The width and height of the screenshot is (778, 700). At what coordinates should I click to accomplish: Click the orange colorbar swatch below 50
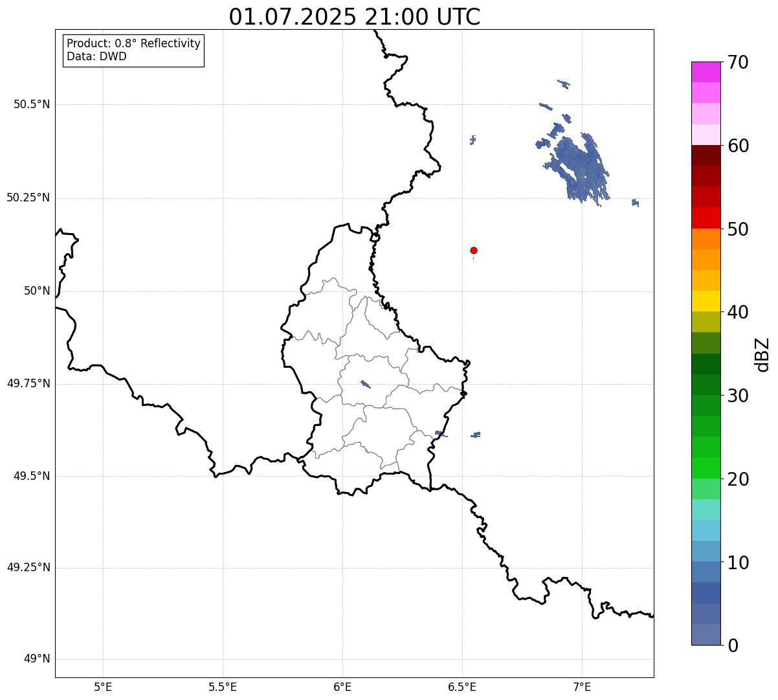pyautogui.click(x=706, y=239)
